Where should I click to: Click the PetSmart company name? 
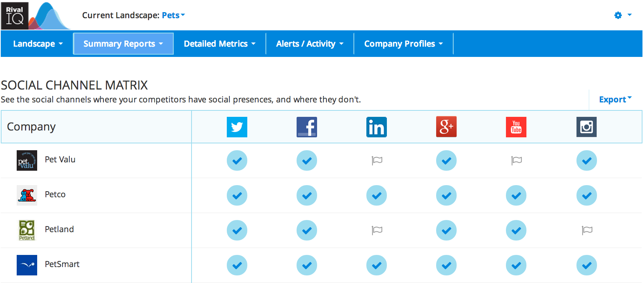click(x=62, y=264)
